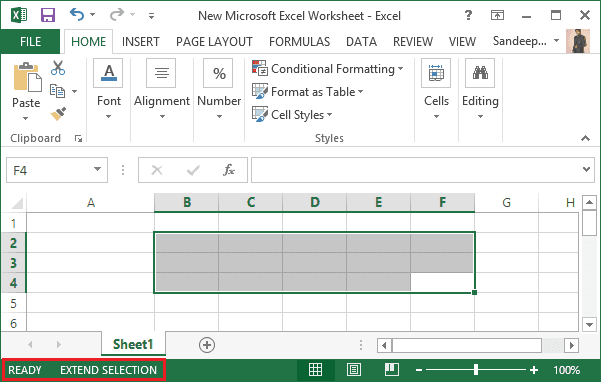This screenshot has width=602, height=382.
Task: Click the zoom slider handle
Action: (x=476, y=370)
